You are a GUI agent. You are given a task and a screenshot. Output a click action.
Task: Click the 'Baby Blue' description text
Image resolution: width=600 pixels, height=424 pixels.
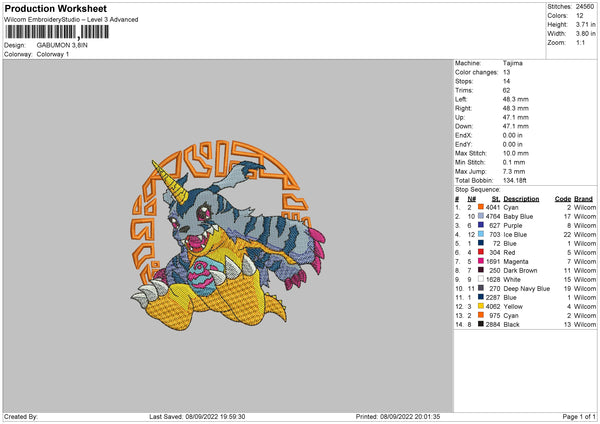[x=518, y=216]
